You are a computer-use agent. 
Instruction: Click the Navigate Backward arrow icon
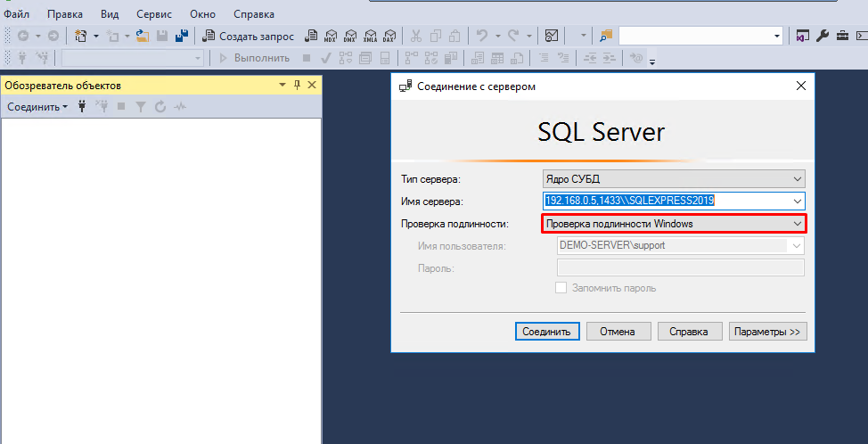click(23, 36)
